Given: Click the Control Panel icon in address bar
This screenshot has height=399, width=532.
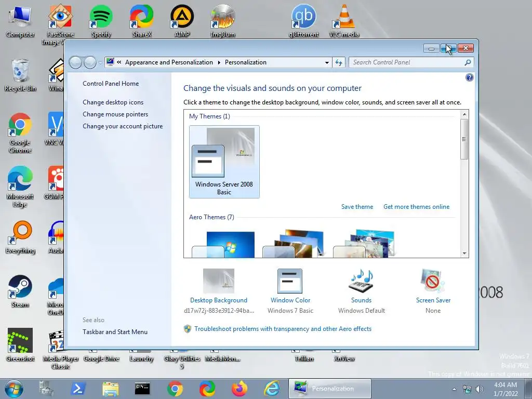Looking at the screenshot, I should (x=110, y=62).
